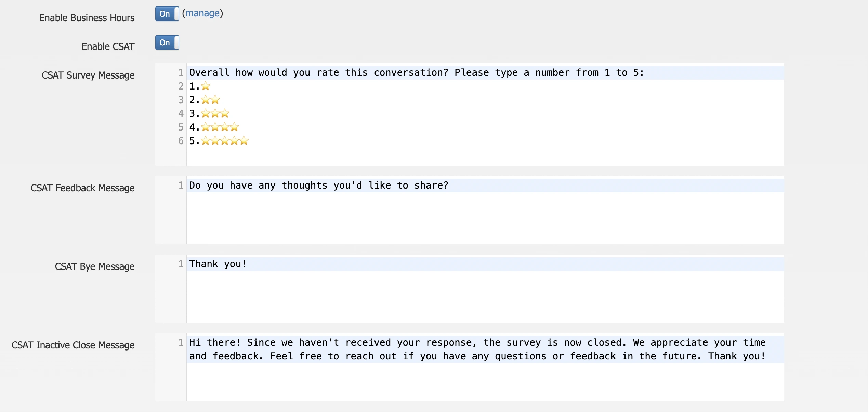Viewport: 868px width, 412px height.
Task: Click the On label inside Business Hours toggle
Action: [164, 14]
